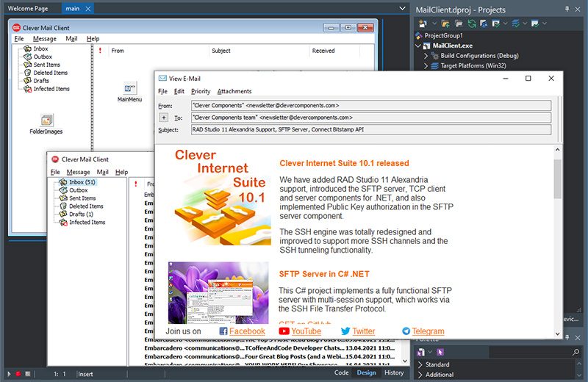Screen dimensions: 588x382
Task: Click the macro stop square icon
Action: pyautogui.click(x=28, y=374)
